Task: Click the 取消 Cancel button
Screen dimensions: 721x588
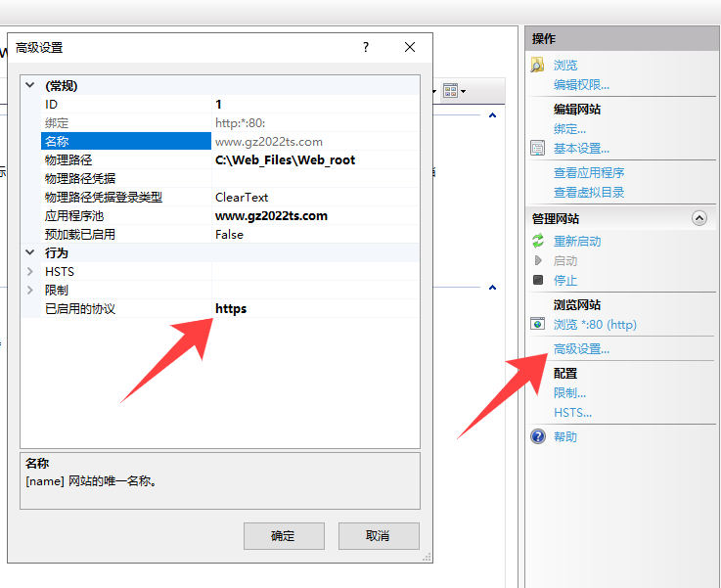Action: pyautogui.click(x=379, y=535)
